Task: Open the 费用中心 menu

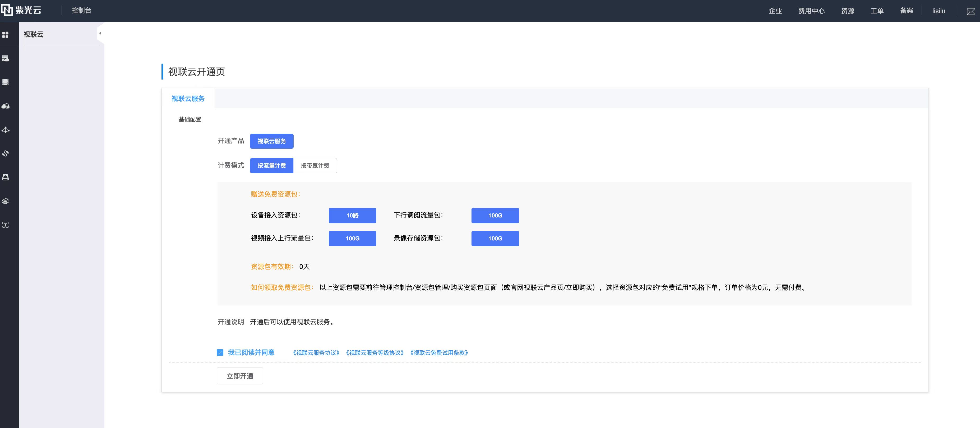Action: pyautogui.click(x=811, y=11)
